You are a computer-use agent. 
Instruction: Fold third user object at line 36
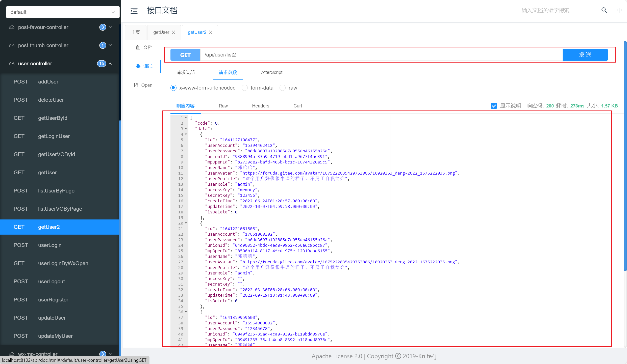click(x=186, y=312)
